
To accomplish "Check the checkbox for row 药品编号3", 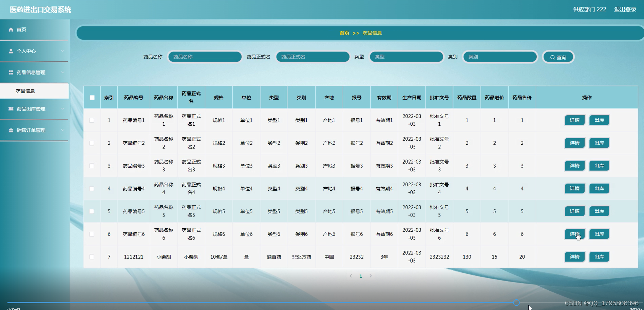I will pos(92,166).
